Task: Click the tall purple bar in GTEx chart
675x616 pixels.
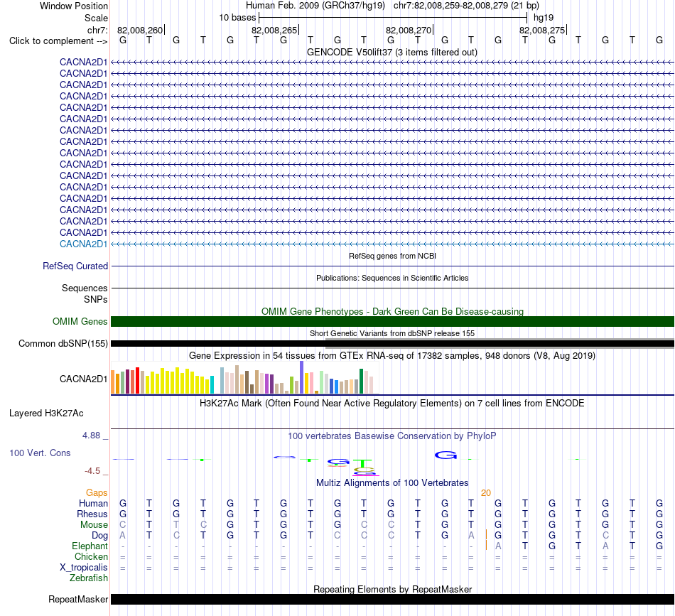Action: [x=302, y=377]
